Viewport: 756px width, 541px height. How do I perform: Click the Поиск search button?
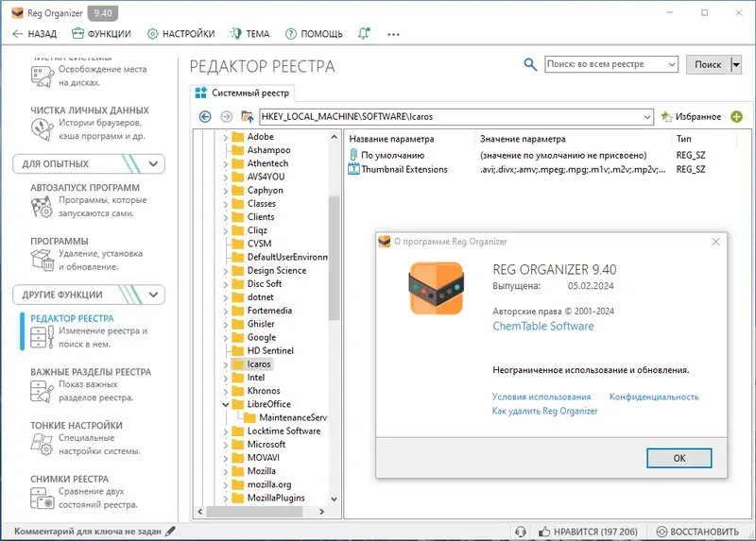[708, 64]
